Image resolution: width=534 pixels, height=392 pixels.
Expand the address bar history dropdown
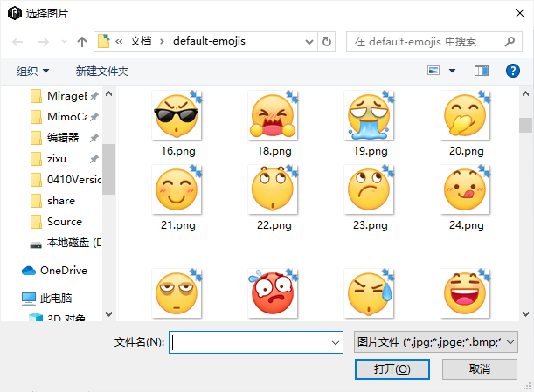[309, 41]
